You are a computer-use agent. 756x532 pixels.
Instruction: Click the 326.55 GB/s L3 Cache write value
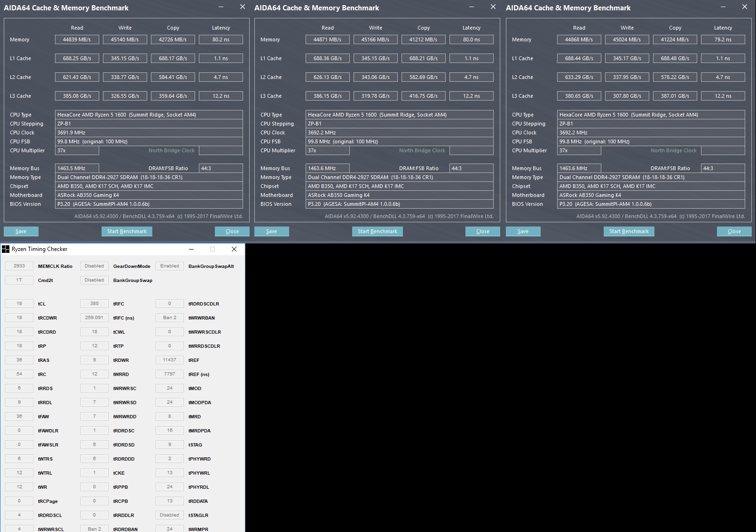(125, 96)
